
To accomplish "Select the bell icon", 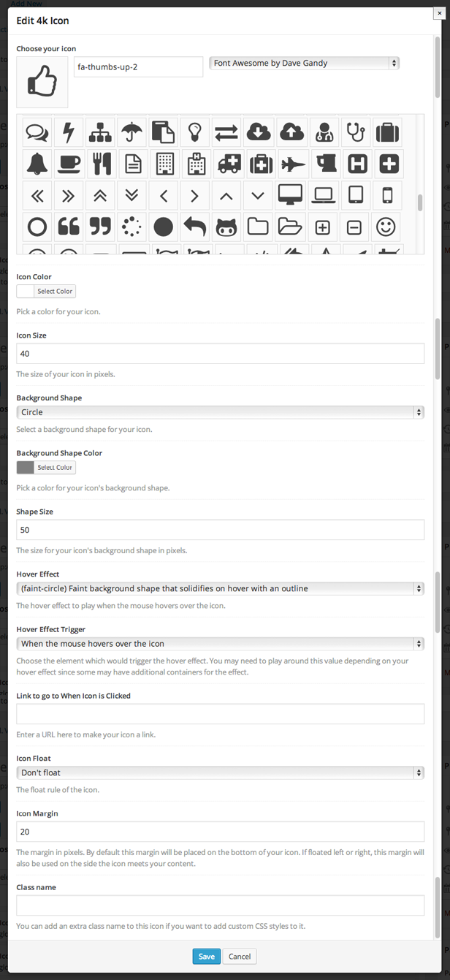I will (x=37, y=164).
